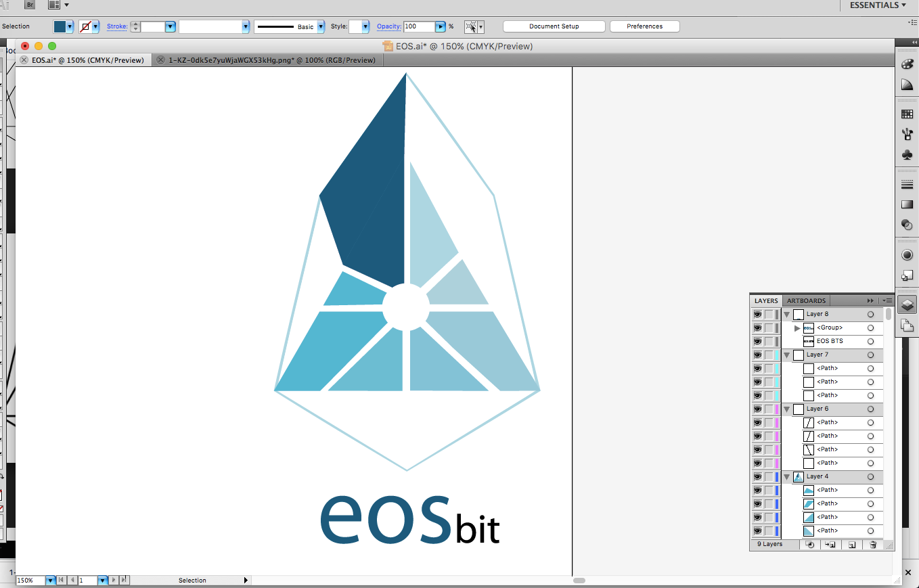Select the Layers panel tab
919x588 pixels.
[766, 301]
